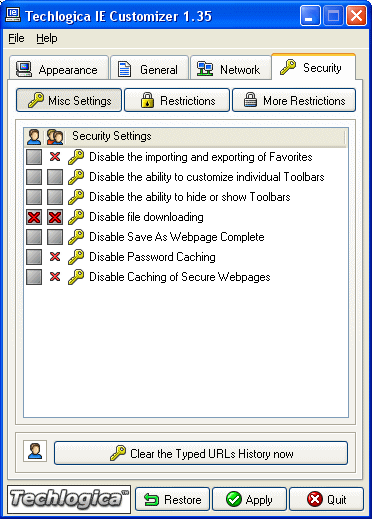Close the IE Customizer window
The height and width of the screenshot is (519, 372).
(x=356, y=16)
